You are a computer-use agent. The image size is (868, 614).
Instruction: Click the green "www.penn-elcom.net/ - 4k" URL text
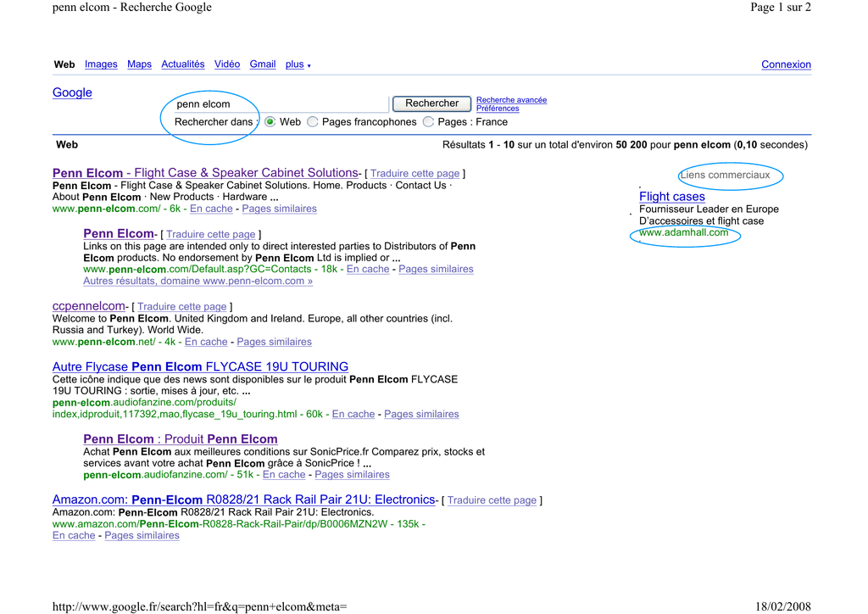(114, 342)
